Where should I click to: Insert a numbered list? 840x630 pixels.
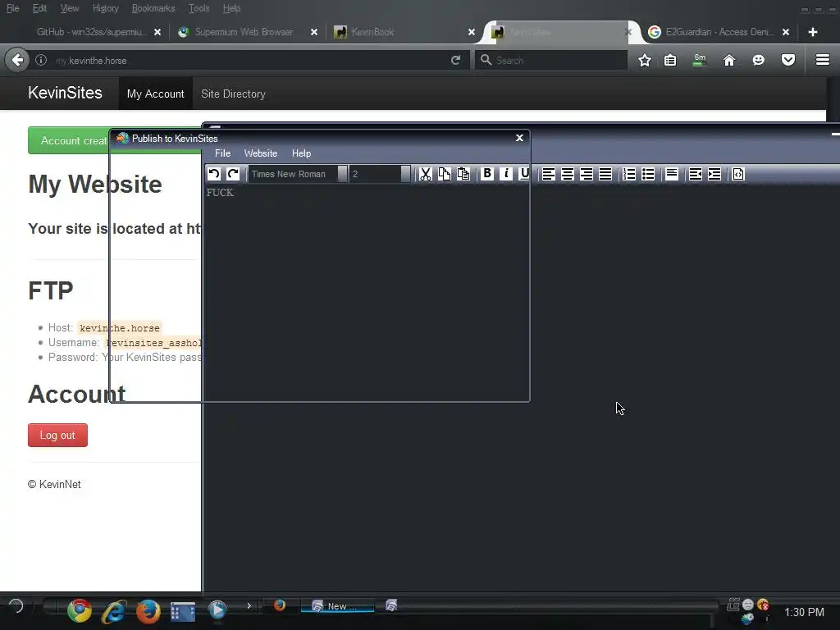[629, 174]
